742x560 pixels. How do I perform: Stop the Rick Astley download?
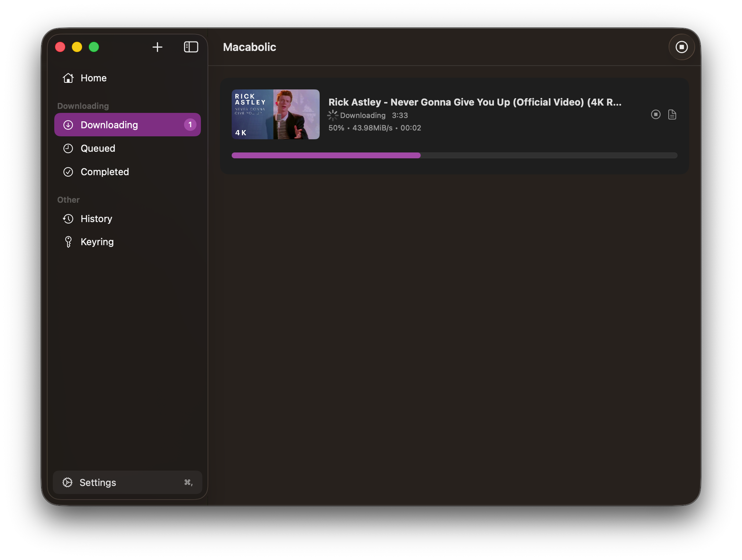click(x=655, y=115)
